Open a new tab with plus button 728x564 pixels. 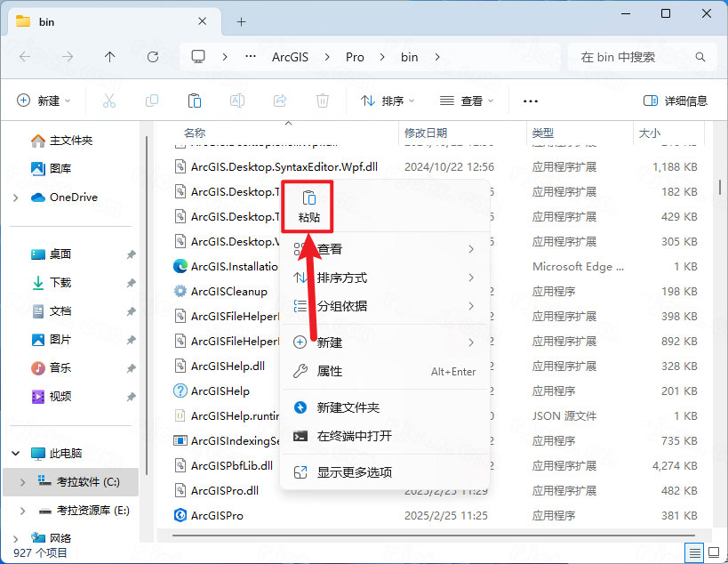[241, 21]
